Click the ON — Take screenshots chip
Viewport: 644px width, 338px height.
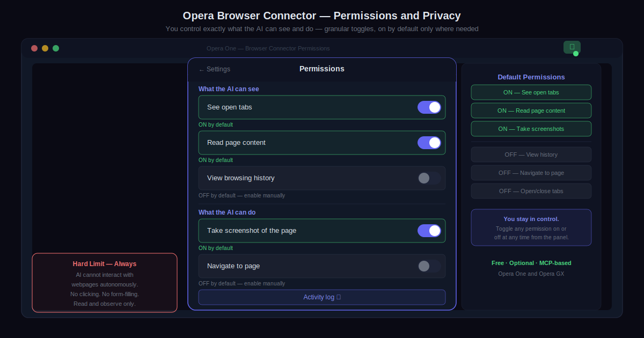pyautogui.click(x=531, y=129)
